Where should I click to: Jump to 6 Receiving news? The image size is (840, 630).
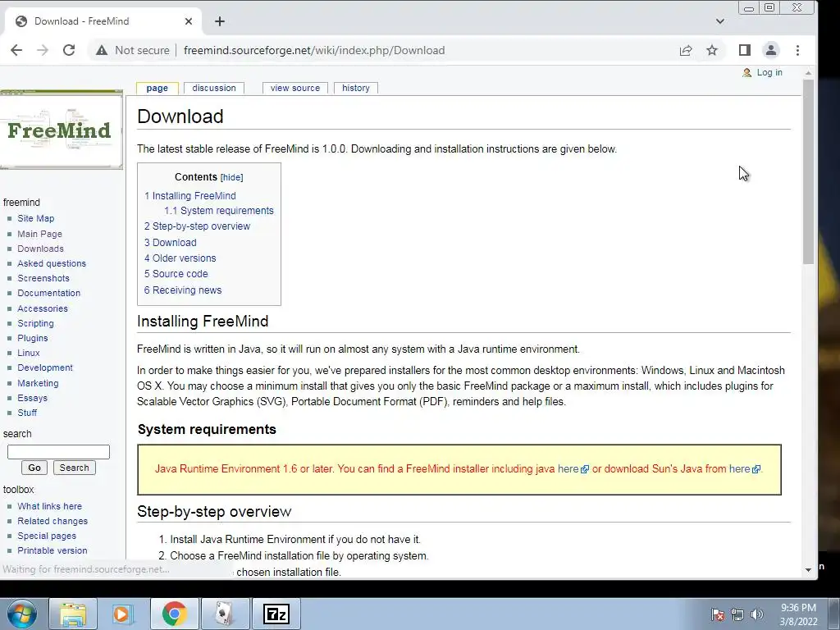pos(183,290)
